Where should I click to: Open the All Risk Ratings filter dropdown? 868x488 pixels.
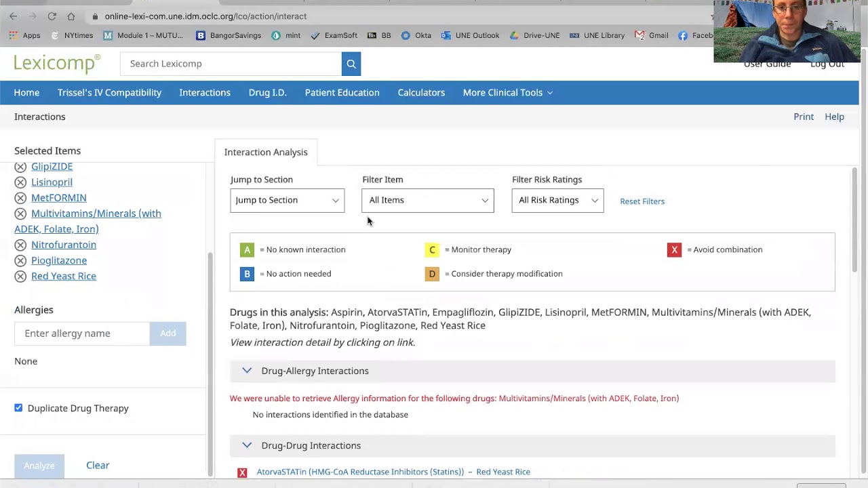pos(557,200)
